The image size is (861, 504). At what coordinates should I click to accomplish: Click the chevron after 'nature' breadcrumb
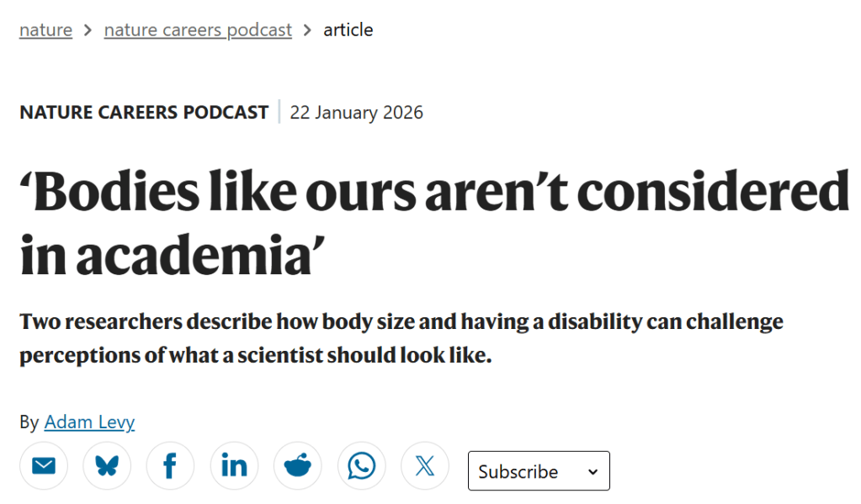88,31
